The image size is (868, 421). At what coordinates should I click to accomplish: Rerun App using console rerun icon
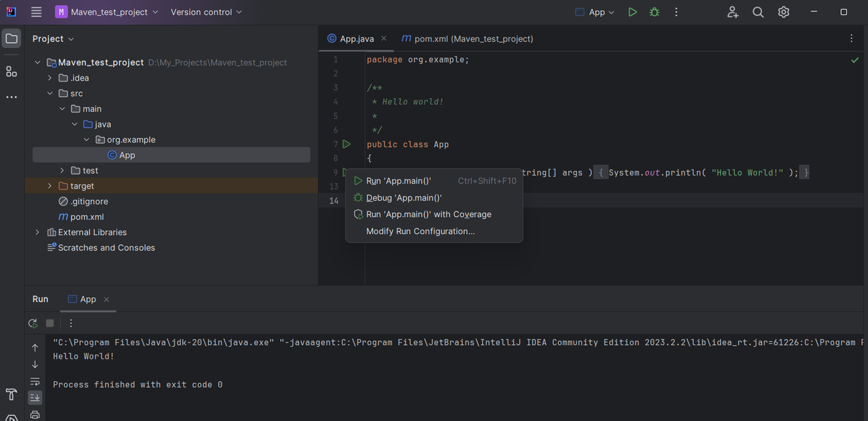tap(33, 323)
